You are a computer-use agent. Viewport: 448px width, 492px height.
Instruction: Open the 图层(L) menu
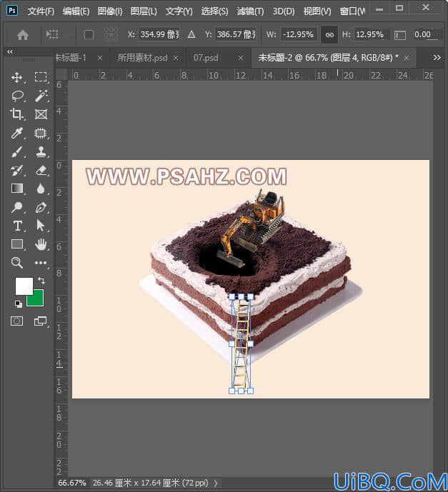point(144,11)
